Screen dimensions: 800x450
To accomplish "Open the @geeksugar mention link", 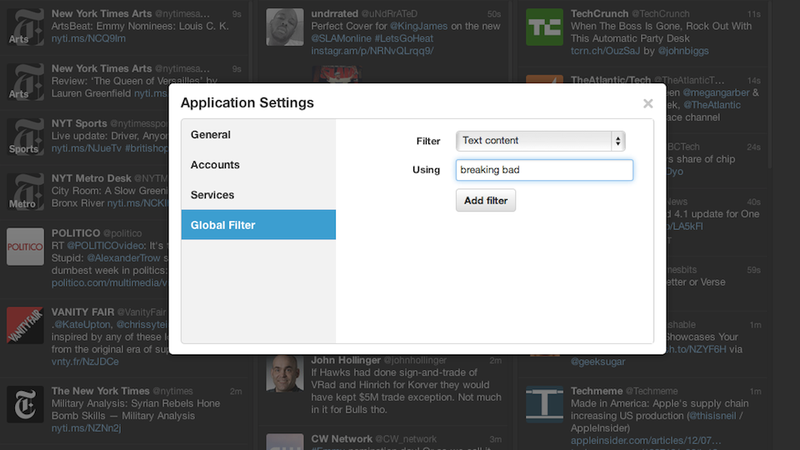I will click(597, 362).
